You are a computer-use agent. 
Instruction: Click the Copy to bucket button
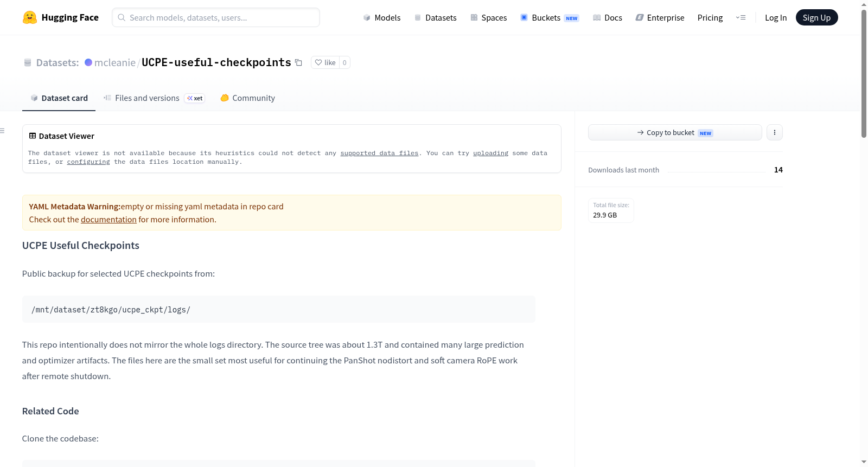[x=675, y=132]
